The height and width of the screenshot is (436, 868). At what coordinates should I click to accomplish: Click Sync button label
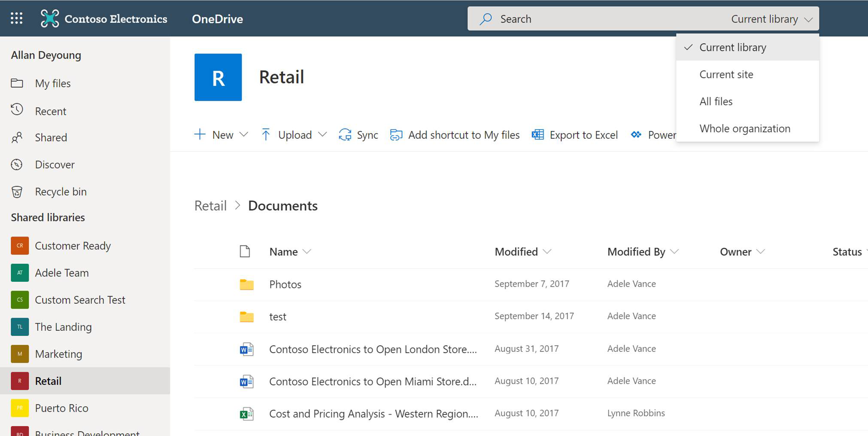pyautogui.click(x=367, y=135)
